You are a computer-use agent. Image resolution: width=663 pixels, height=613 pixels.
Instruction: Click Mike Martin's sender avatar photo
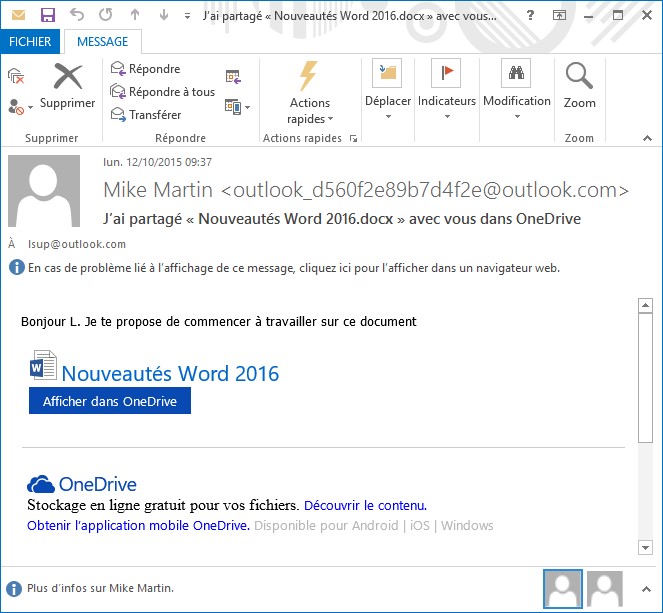[x=44, y=191]
